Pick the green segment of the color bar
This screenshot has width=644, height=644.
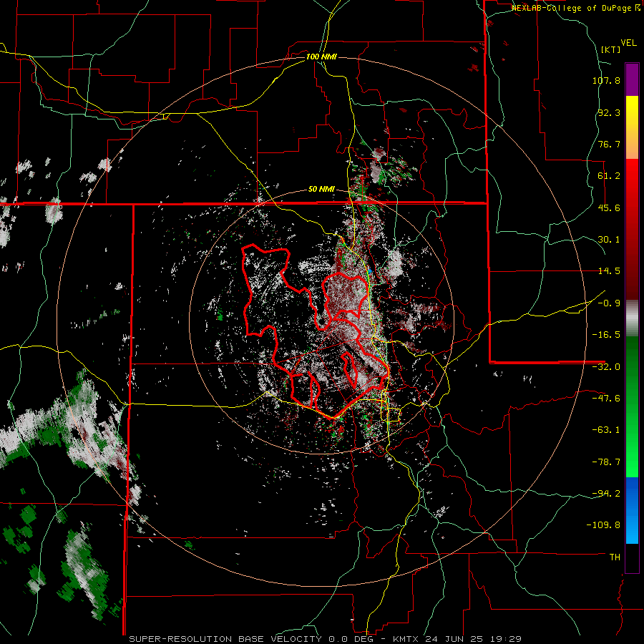tap(632, 406)
